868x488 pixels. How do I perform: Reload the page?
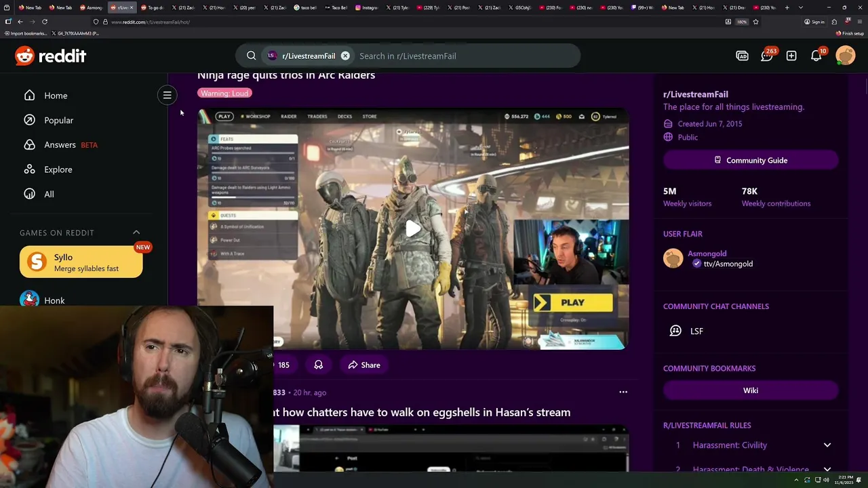pos(45,22)
